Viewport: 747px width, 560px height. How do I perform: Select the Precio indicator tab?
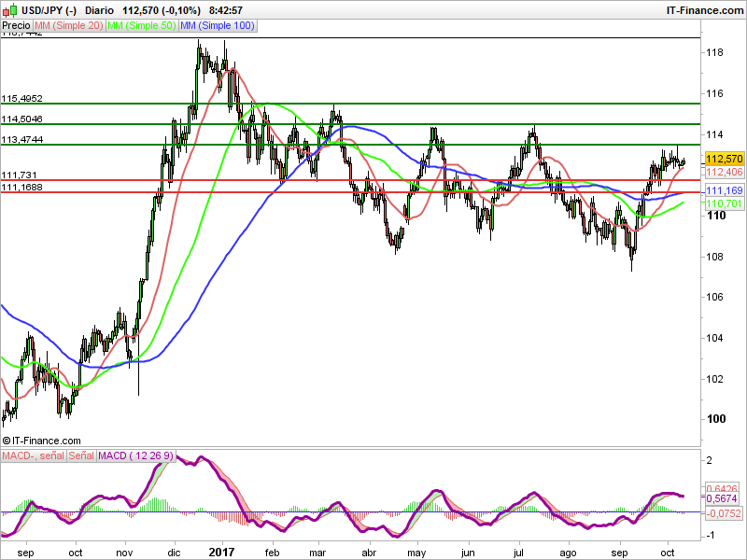click(17, 26)
